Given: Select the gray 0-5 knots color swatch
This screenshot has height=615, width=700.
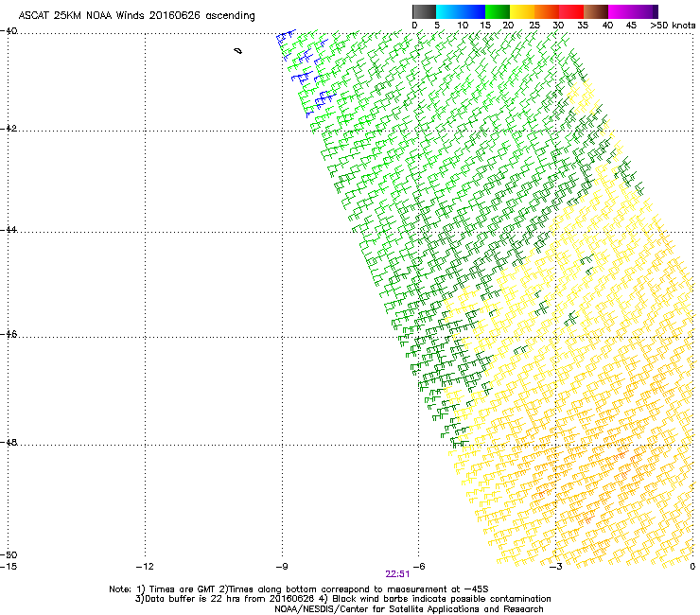Looking at the screenshot, I should tap(424, 11).
